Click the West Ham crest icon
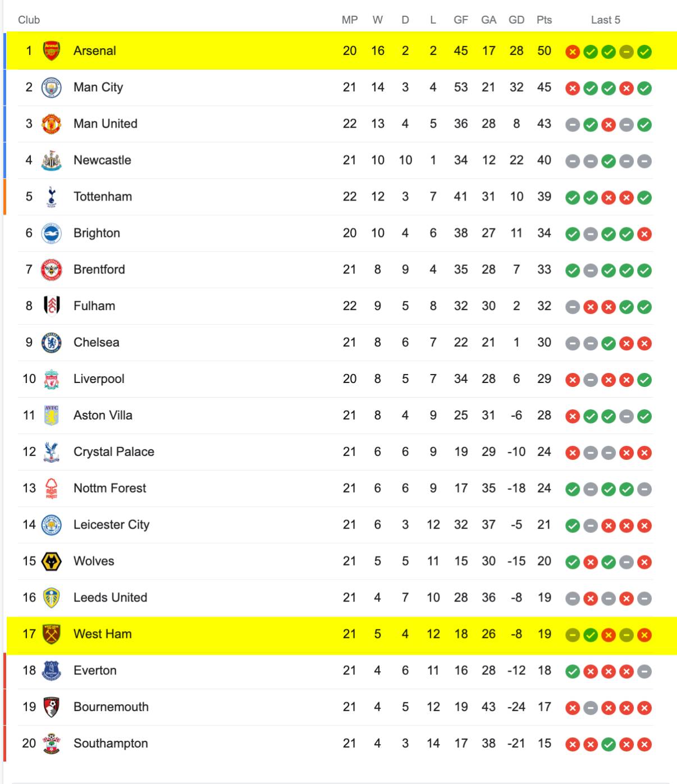Screen dimensions: 677x784 click(51, 635)
